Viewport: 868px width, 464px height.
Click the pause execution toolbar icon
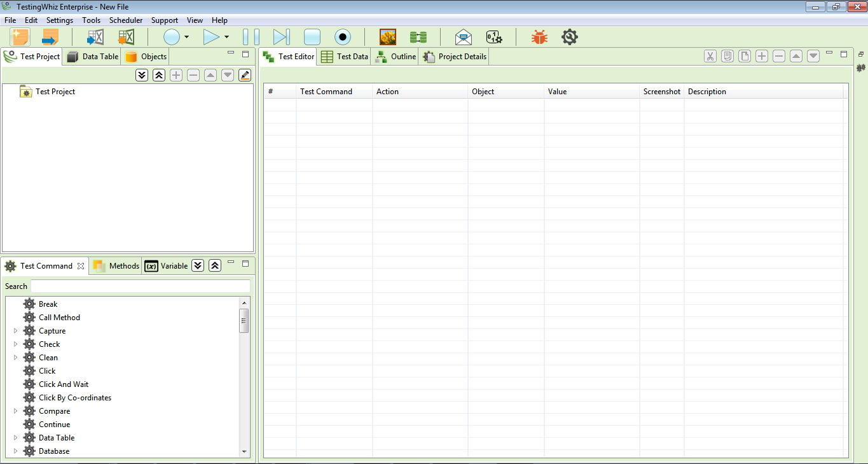pos(251,37)
